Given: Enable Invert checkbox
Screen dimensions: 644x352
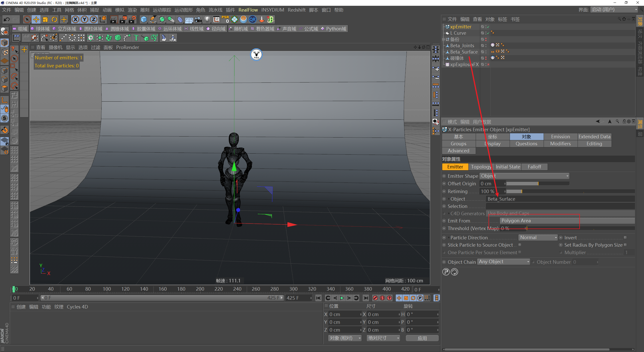Looking at the screenshot, I should 625,238.
